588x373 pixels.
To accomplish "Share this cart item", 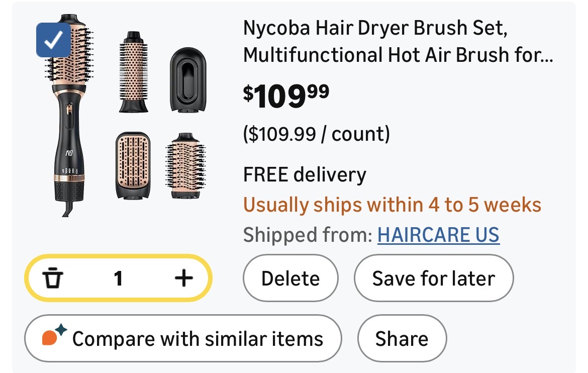I will tap(402, 338).
